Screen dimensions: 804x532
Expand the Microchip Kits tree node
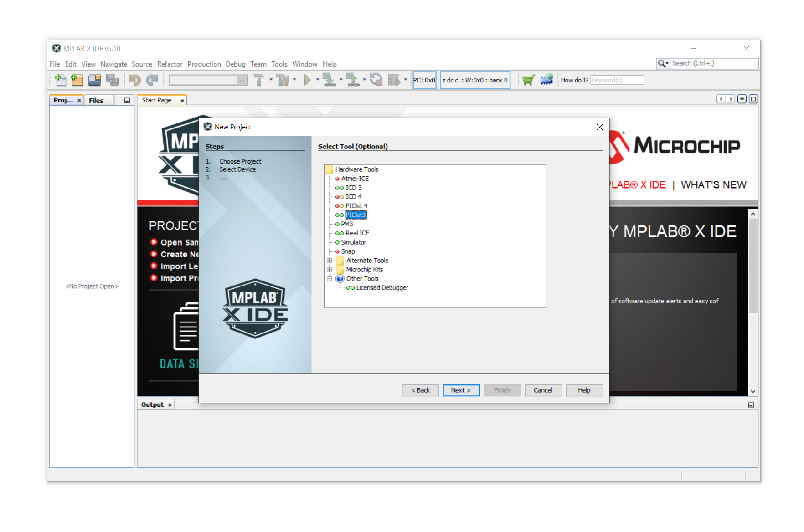(329, 270)
